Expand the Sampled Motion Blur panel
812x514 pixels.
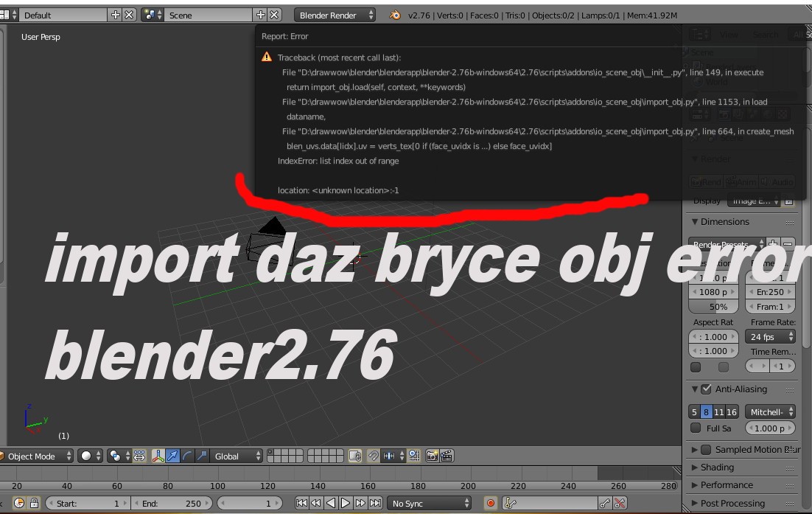coord(694,450)
